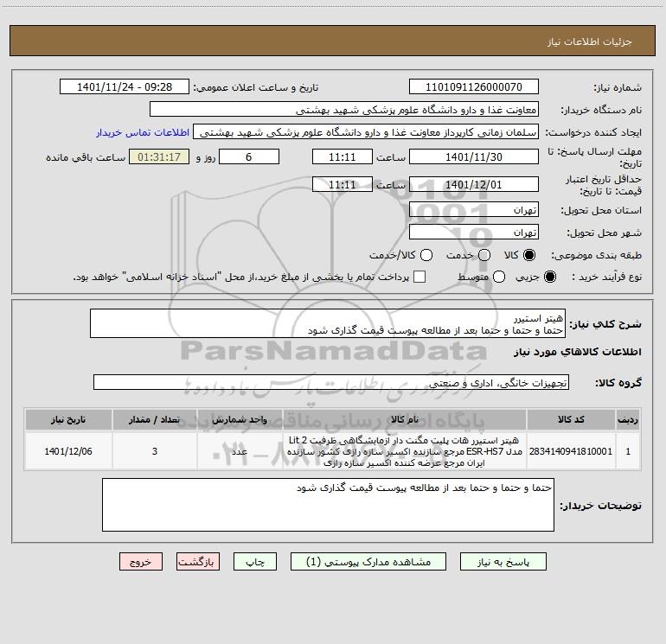Select the خدمت radio button
Screen dimensions: 666x644
(484, 255)
